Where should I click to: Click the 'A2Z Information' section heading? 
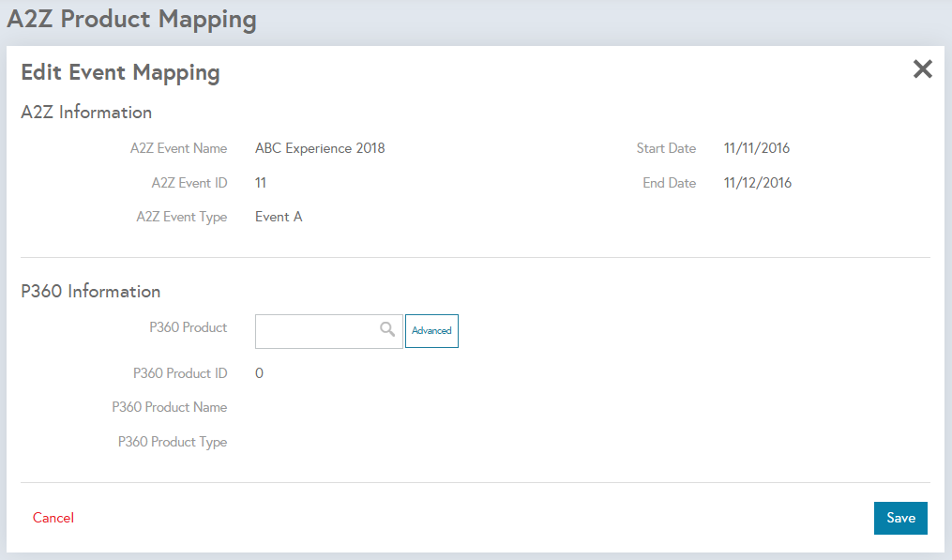click(86, 113)
